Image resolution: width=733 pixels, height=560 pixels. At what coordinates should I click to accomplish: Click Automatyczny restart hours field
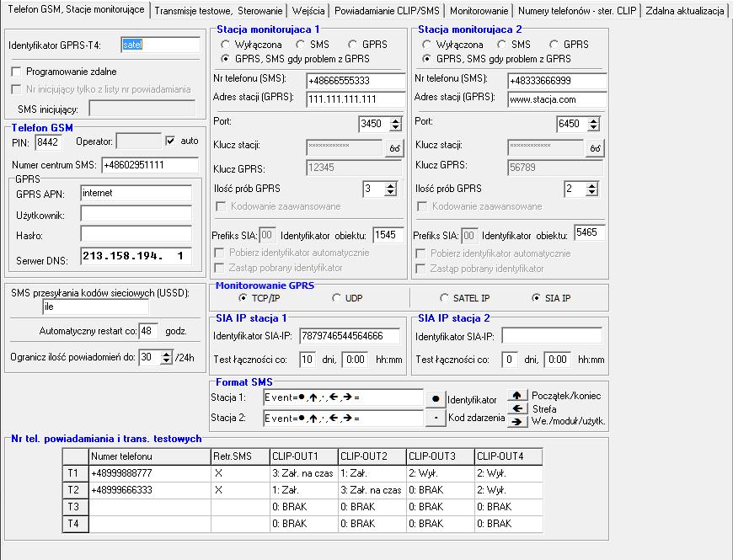[148, 331]
